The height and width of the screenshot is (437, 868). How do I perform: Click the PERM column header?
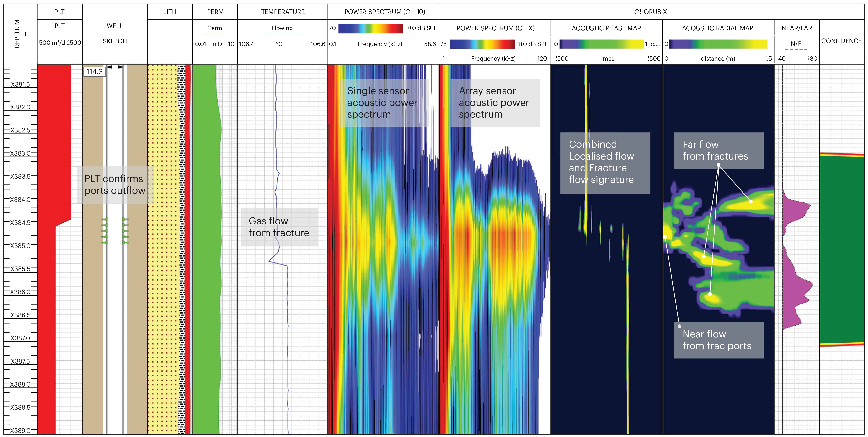tap(215, 12)
